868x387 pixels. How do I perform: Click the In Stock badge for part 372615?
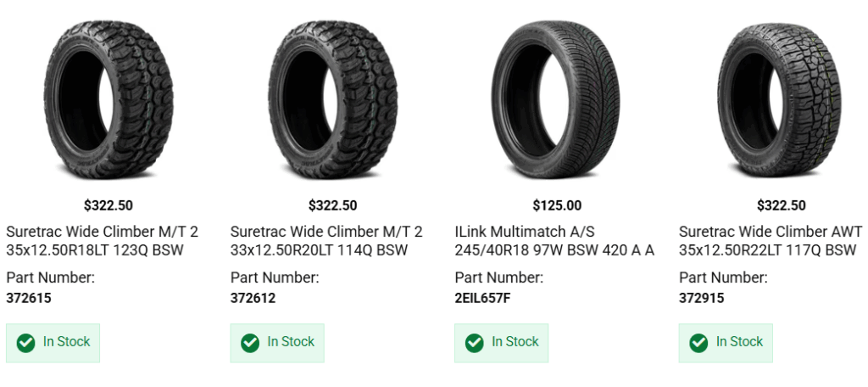coord(53,343)
